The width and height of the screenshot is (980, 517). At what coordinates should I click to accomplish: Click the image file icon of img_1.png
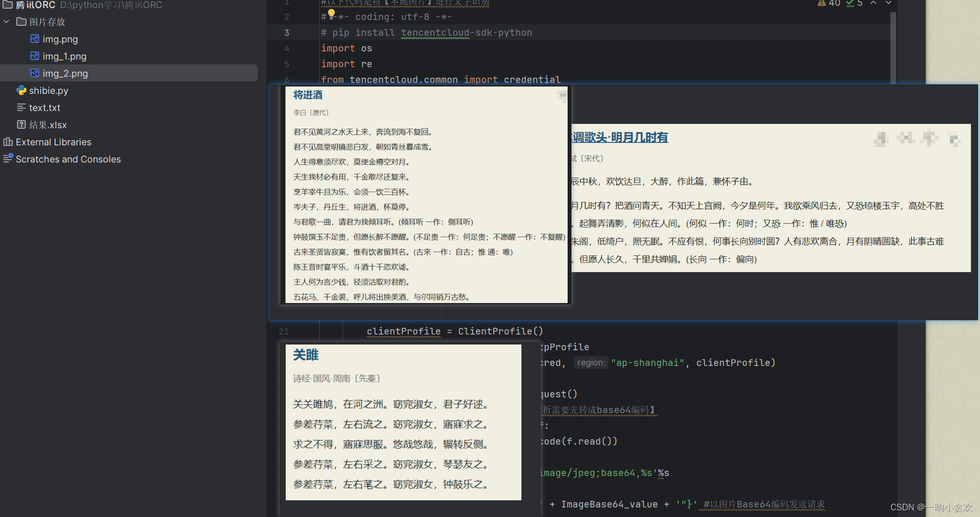click(x=34, y=56)
